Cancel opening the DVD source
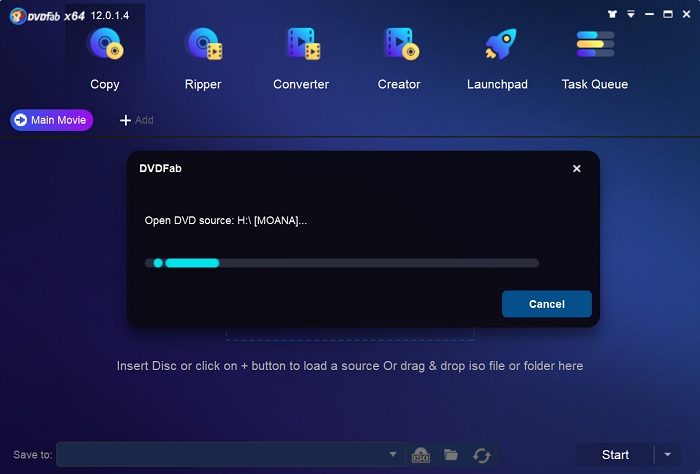The width and height of the screenshot is (700, 474). pos(547,304)
